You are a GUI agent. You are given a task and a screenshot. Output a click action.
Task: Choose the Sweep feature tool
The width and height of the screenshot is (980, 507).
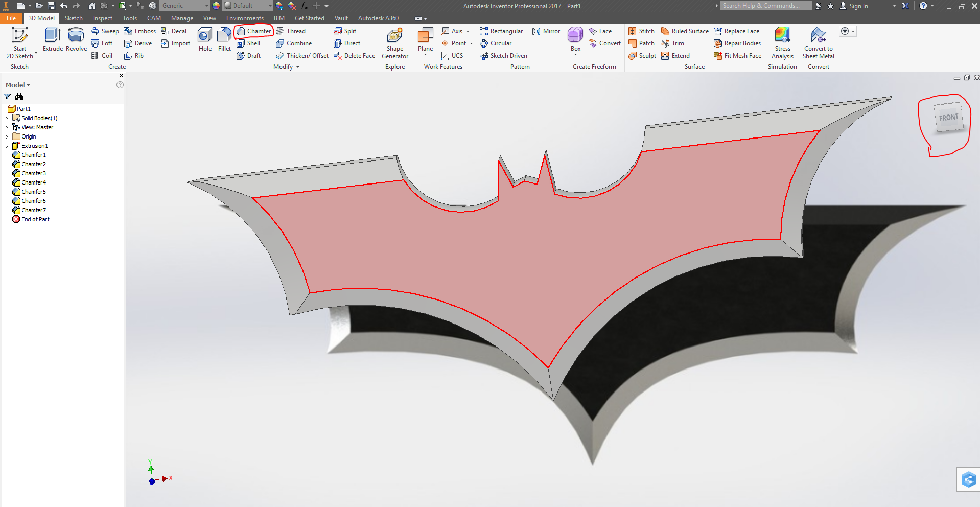(x=105, y=31)
